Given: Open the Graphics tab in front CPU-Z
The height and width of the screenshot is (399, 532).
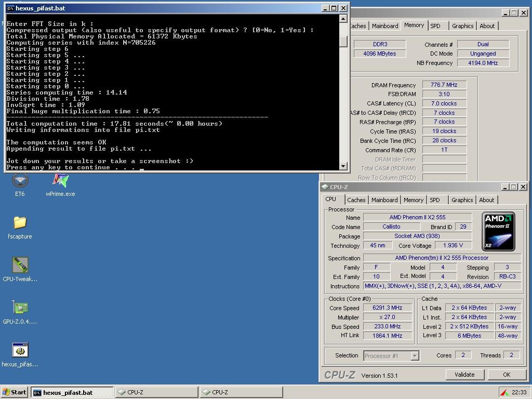Looking at the screenshot, I should (462, 200).
